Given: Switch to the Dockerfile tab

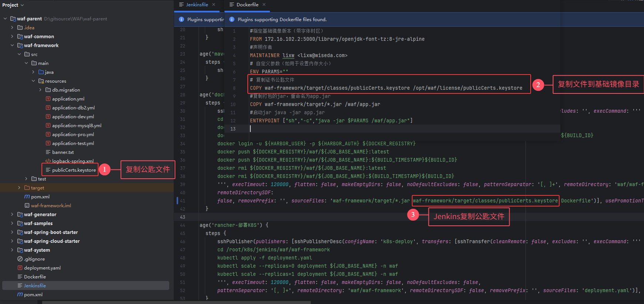Looking at the screenshot, I should tap(247, 5).
